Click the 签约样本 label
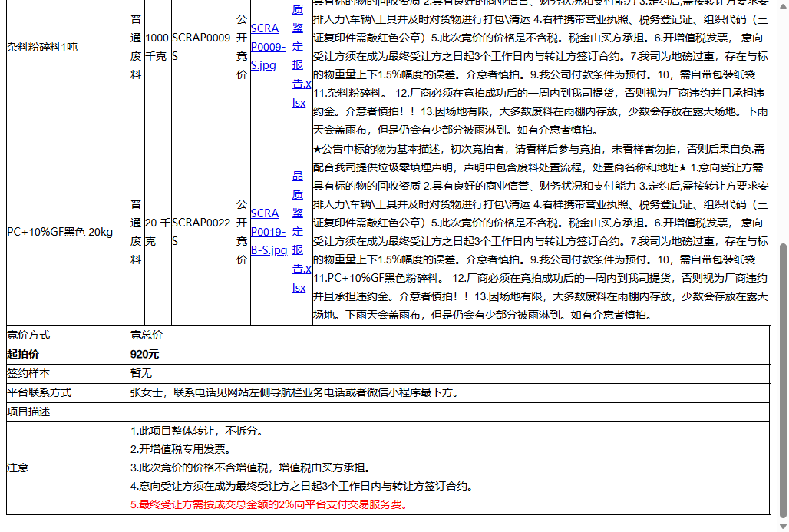The image size is (789, 532). pos(28,373)
